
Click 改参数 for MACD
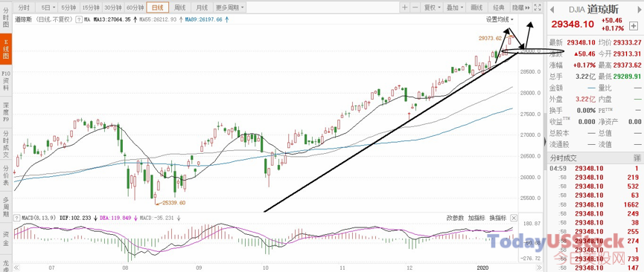[456, 218]
